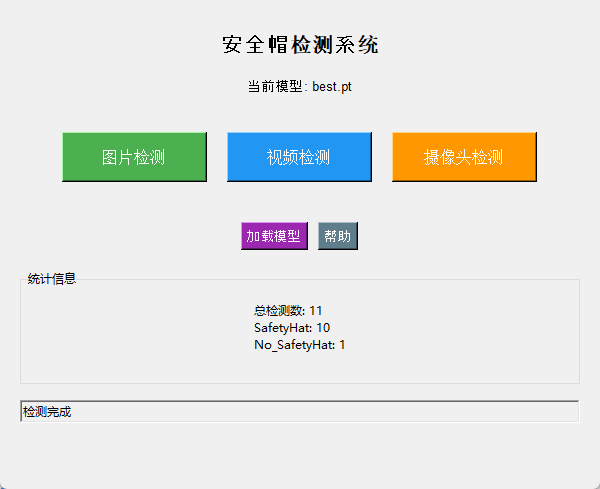This screenshot has width=600, height=489.
Task: Click the number 11 beside 总检测数
Action: (316, 311)
